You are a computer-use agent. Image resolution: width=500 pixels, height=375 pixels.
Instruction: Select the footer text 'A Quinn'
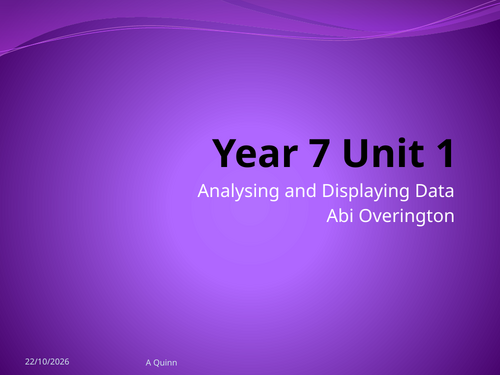[x=161, y=363]
